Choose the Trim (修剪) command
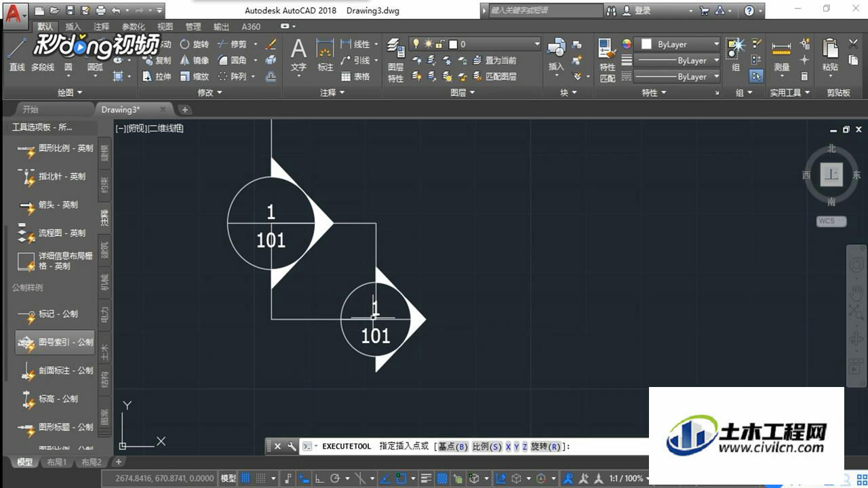This screenshot has height=488, width=868. 233,44
